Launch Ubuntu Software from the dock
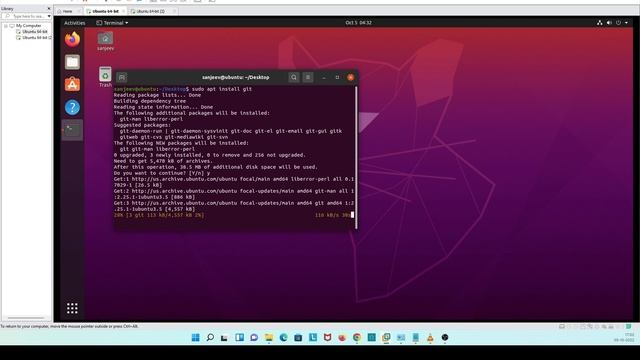 pos(72,84)
